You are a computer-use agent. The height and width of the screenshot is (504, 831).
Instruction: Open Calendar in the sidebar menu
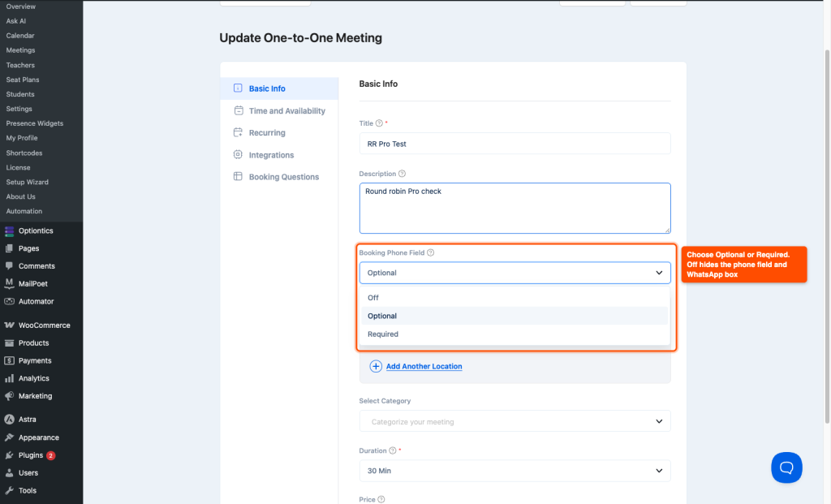20,36
